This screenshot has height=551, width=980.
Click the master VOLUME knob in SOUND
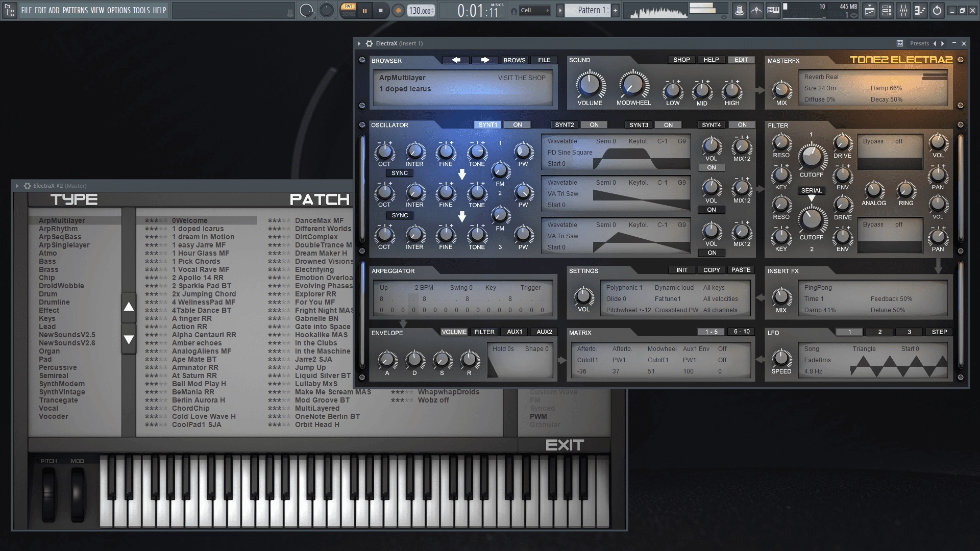click(x=590, y=85)
